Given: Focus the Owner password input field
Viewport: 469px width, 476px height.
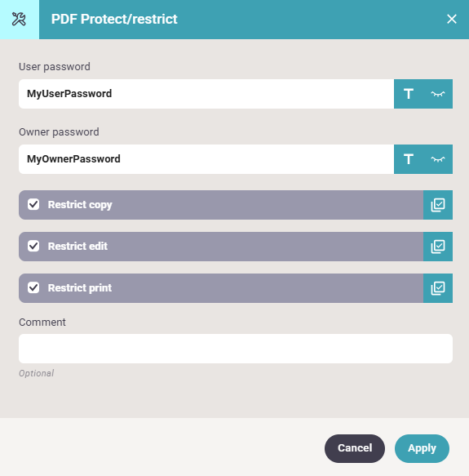Looking at the screenshot, I should click(x=206, y=159).
